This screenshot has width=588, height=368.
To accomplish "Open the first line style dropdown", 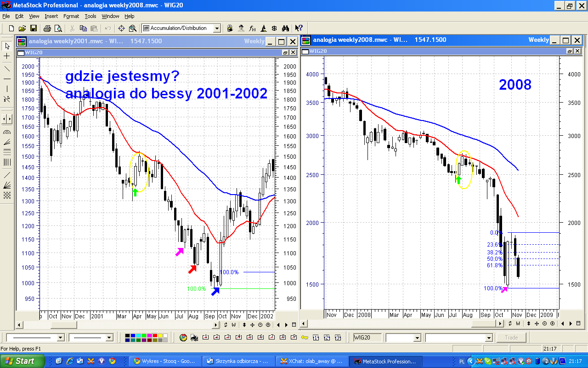I will coord(60,338).
